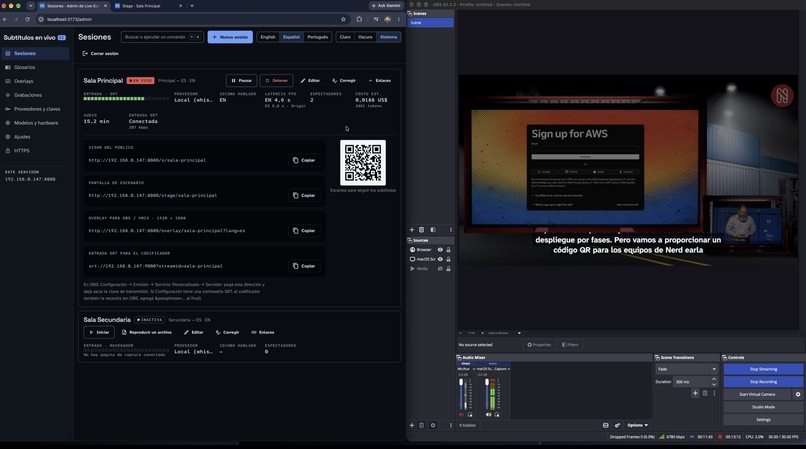Viewport: 806px width, 449px height.
Task: Expand Enlaces for Sala Secundaria
Action: click(x=263, y=332)
